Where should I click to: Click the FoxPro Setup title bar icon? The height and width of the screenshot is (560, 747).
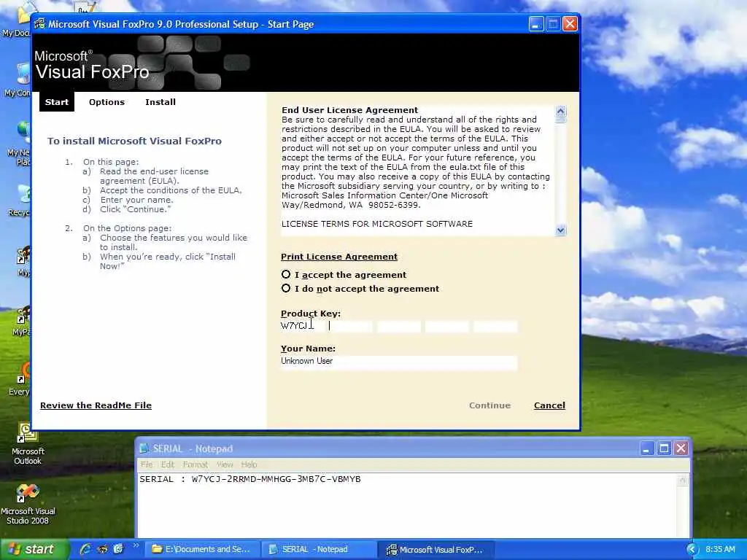pos(39,24)
